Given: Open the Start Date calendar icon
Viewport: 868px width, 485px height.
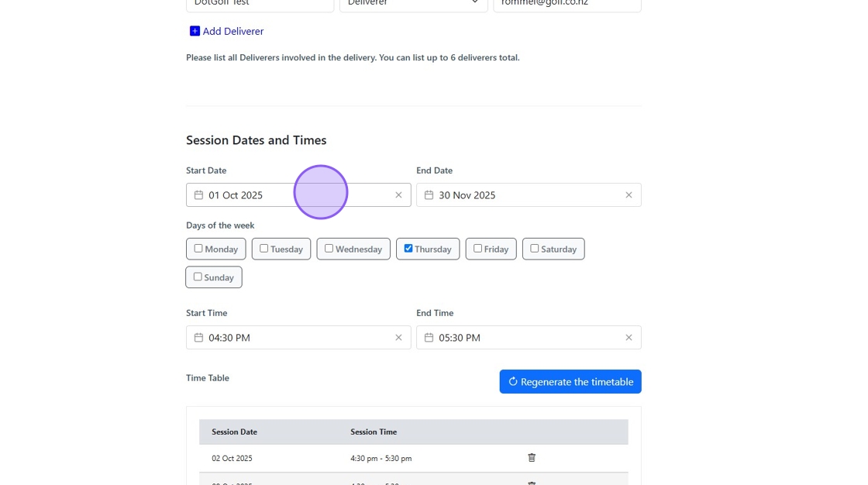Looking at the screenshot, I should 198,195.
